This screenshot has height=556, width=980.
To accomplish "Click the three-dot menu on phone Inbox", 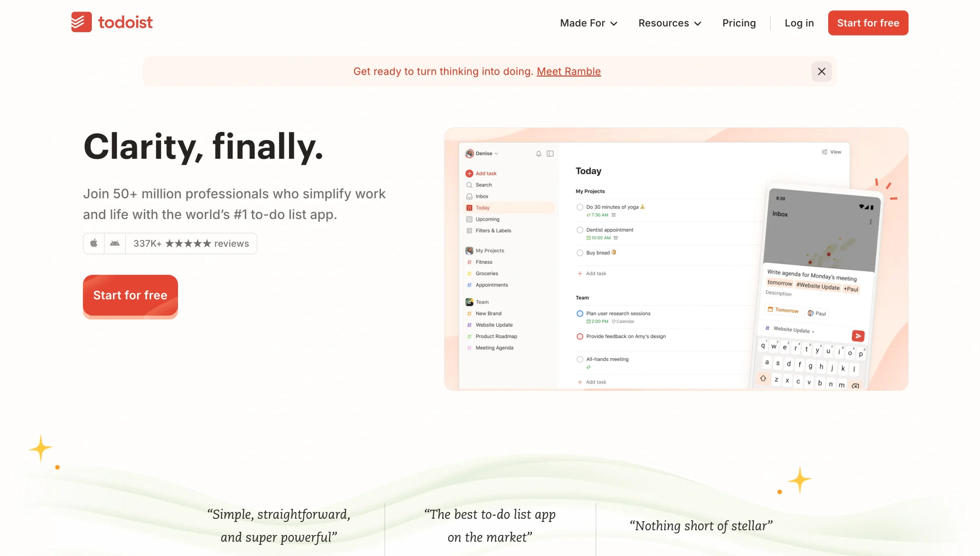I will 871,222.
